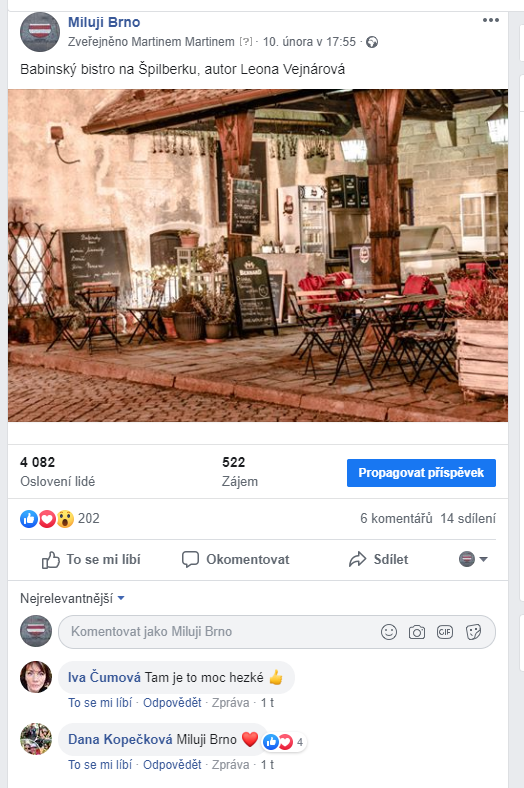Like Iva Čumová's comment
Image resolution: width=524 pixels, height=788 pixels.
point(100,703)
